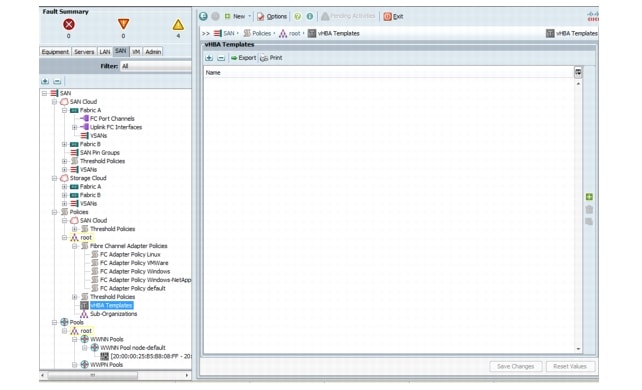The width and height of the screenshot is (642, 390).
Task: Collapse the SAN root tree node
Action: coord(44,93)
